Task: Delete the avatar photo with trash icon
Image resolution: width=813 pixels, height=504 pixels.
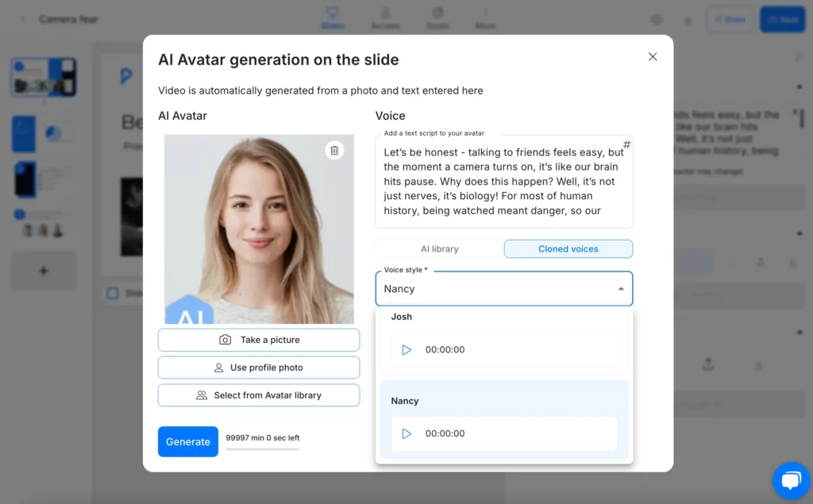Action: [x=334, y=150]
